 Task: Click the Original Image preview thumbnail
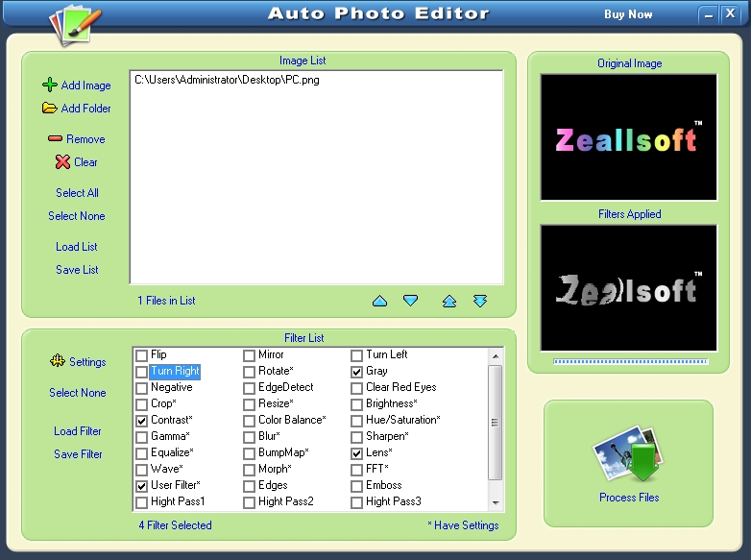click(x=628, y=137)
